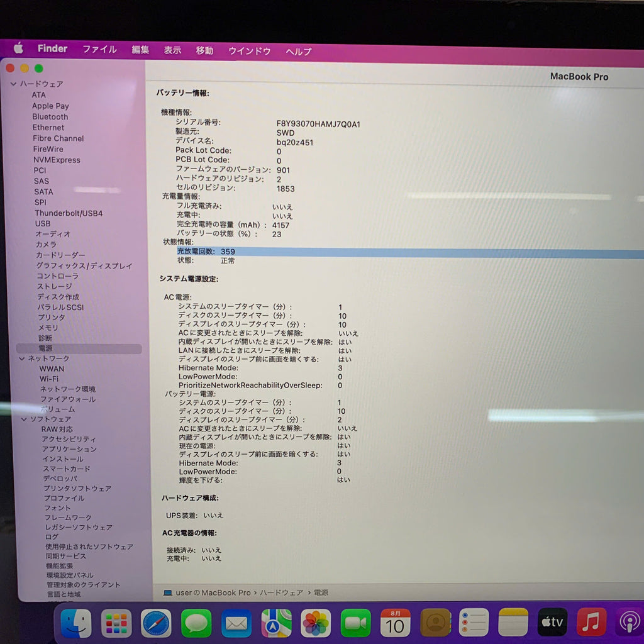Select グラフィックス/ディスプレイ in the sidebar
This screenshot has width=644, height=644.
click(84, 266)
